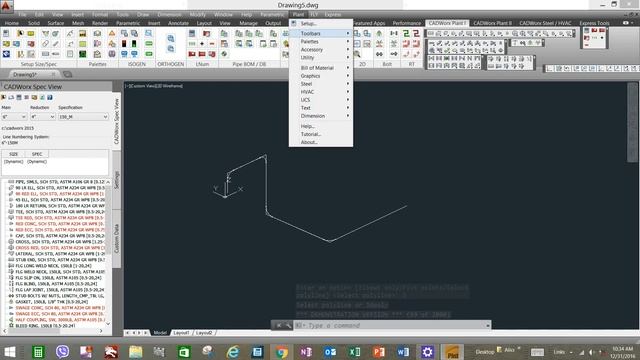Click the green 2 routing icon in RT panel
Viewport: 640px width, 360px height.
point(406,33)
